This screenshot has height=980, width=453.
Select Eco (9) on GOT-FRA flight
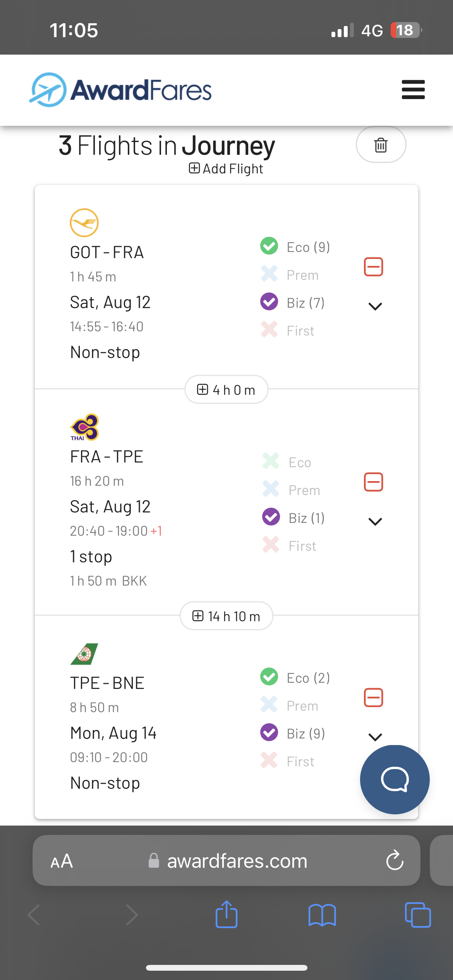coord(295,247)
